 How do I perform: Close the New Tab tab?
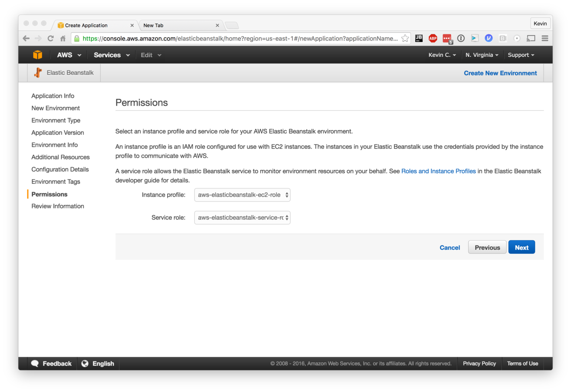[217, 25]
